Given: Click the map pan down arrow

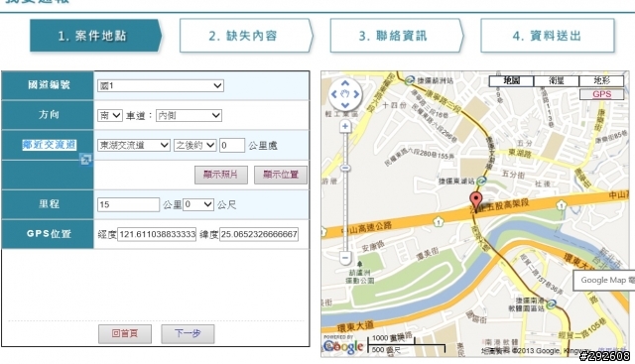Looking at the screenshot, I should (345, 105).
